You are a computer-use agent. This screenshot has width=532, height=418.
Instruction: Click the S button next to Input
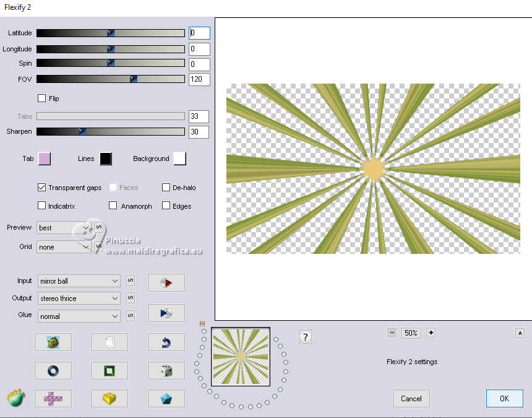point(131,281)
